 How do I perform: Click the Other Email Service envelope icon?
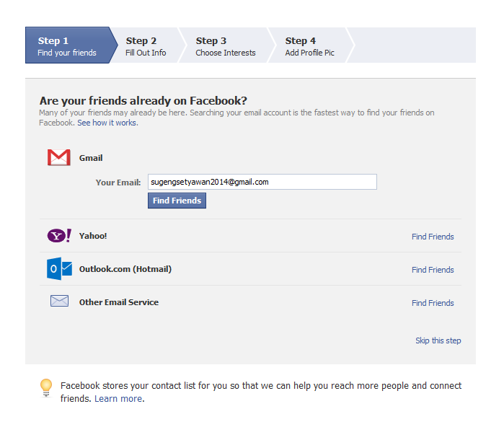tap(59, 301)
